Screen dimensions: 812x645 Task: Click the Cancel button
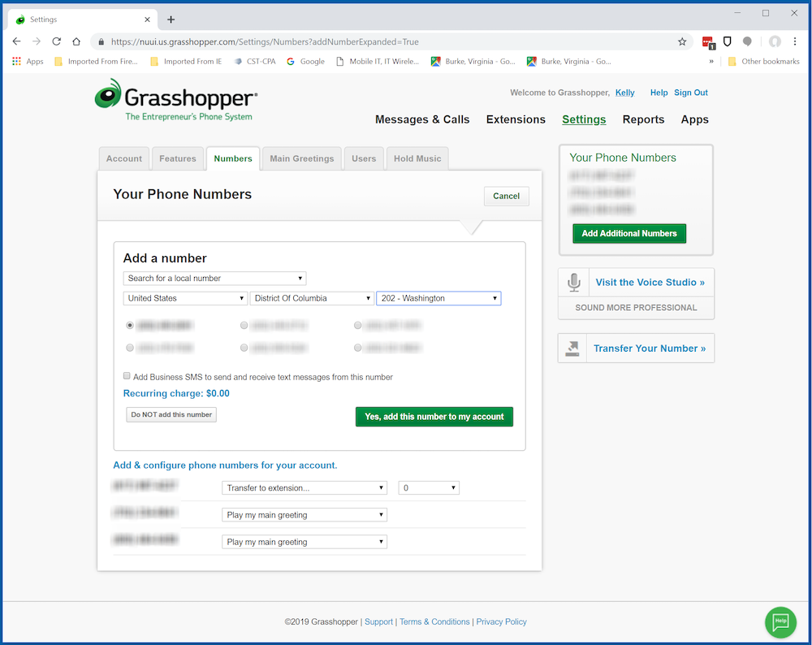click(x=507, y=196)
